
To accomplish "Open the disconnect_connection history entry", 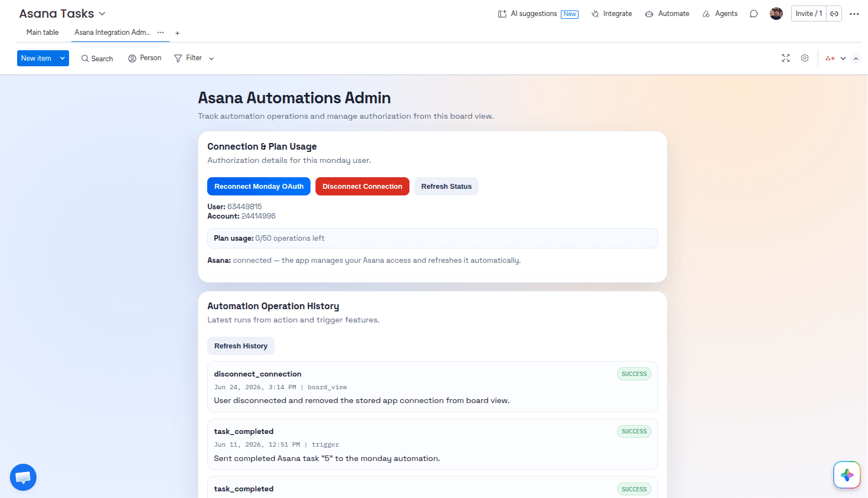I will click(x=433, y=386).
